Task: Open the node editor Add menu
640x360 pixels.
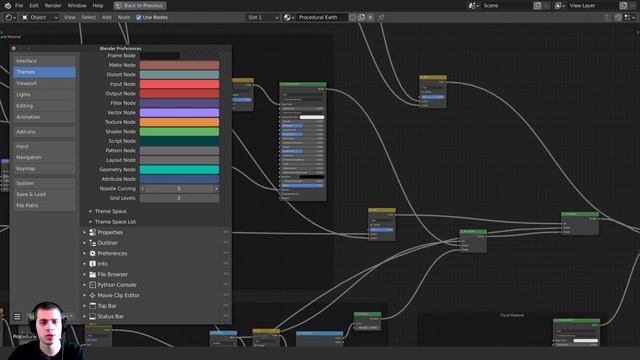Action: (x=107, y=18)
